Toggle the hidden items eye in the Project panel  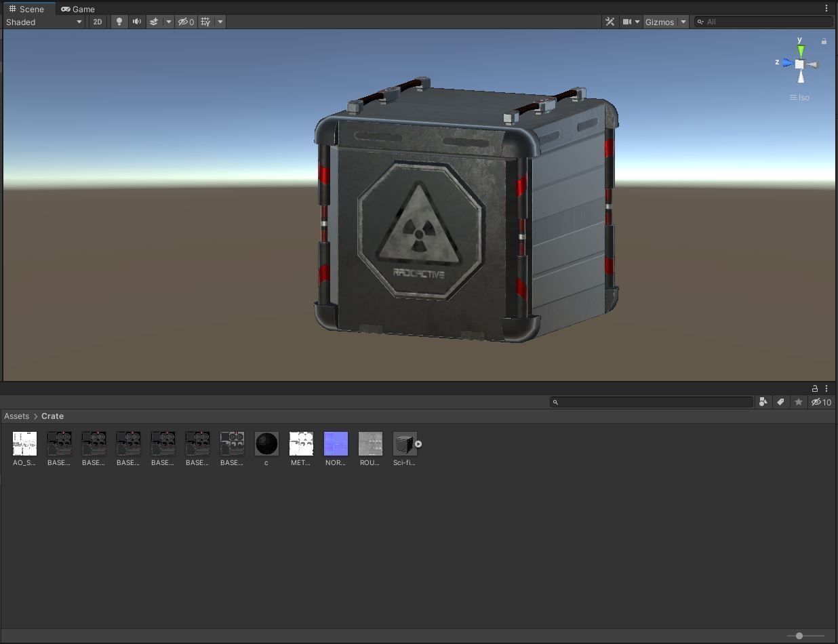coord(818,402)
